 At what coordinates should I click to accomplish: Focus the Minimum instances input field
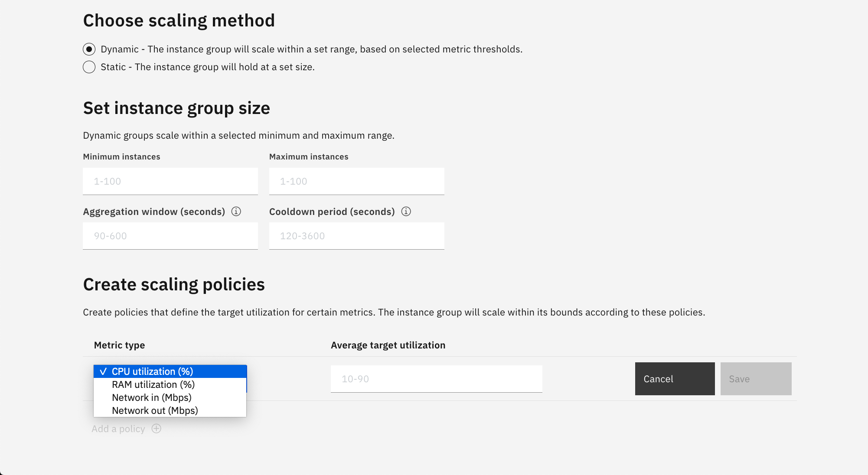pos(170,181)
